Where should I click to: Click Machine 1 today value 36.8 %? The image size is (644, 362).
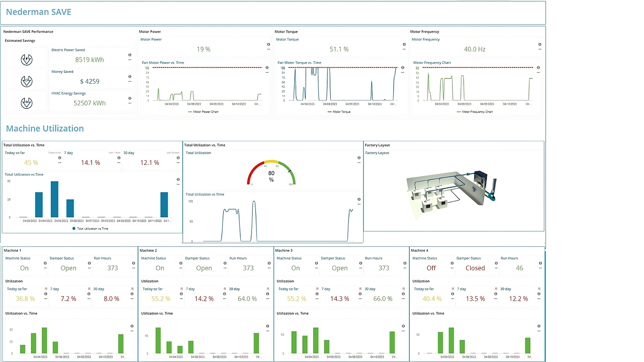(x=25, y=299)
